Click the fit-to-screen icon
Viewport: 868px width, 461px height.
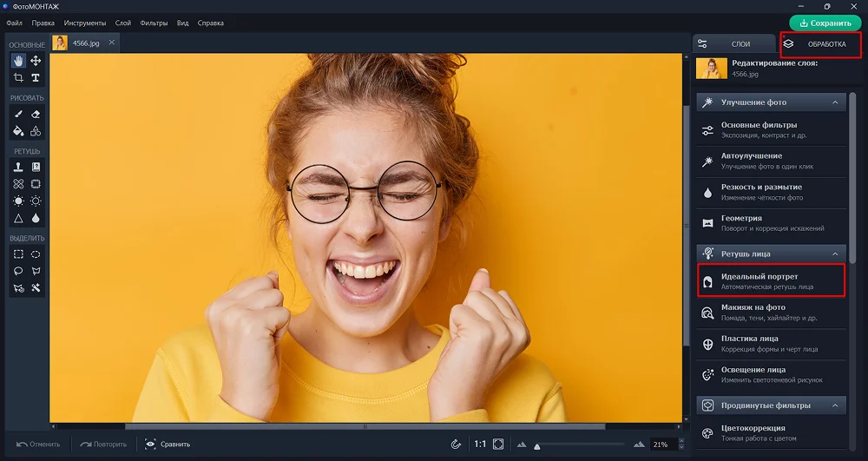pyautogui.click(x=498, y=444)
